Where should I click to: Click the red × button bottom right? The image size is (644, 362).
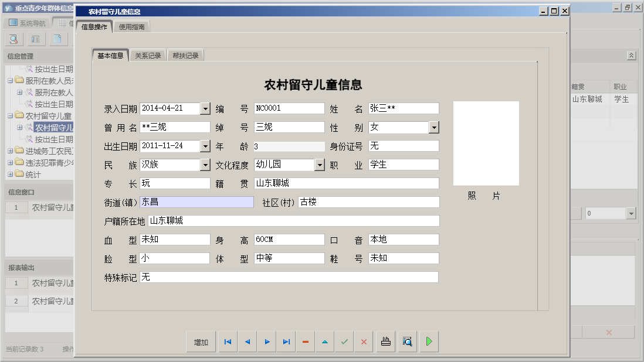(x=608, y=332)
